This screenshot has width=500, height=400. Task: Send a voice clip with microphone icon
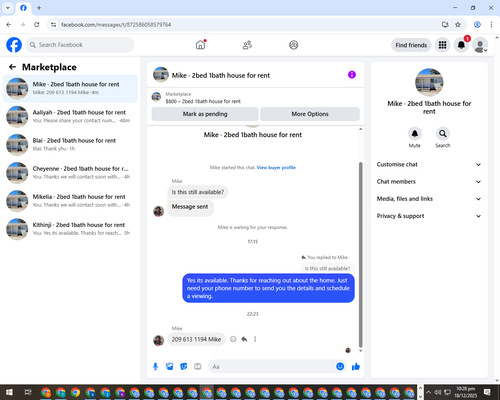[x=155, y=367]
